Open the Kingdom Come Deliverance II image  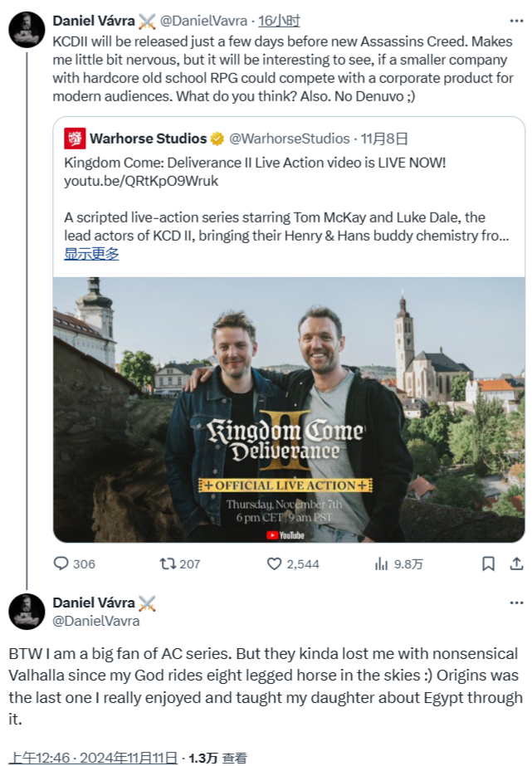289,409
